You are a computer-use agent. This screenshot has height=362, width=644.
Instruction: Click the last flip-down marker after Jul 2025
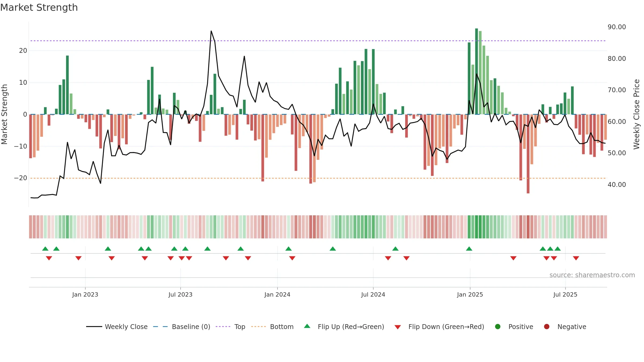[576, 258]
